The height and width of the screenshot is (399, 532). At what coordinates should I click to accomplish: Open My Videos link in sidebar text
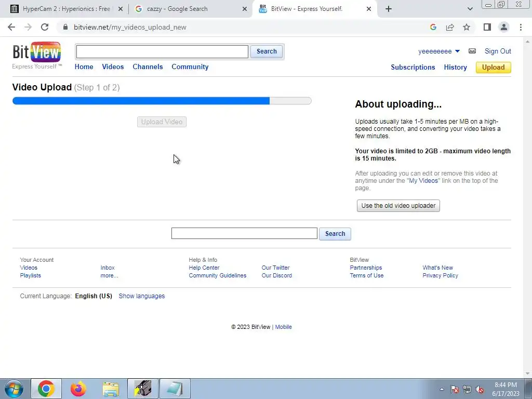pos(423,181)
